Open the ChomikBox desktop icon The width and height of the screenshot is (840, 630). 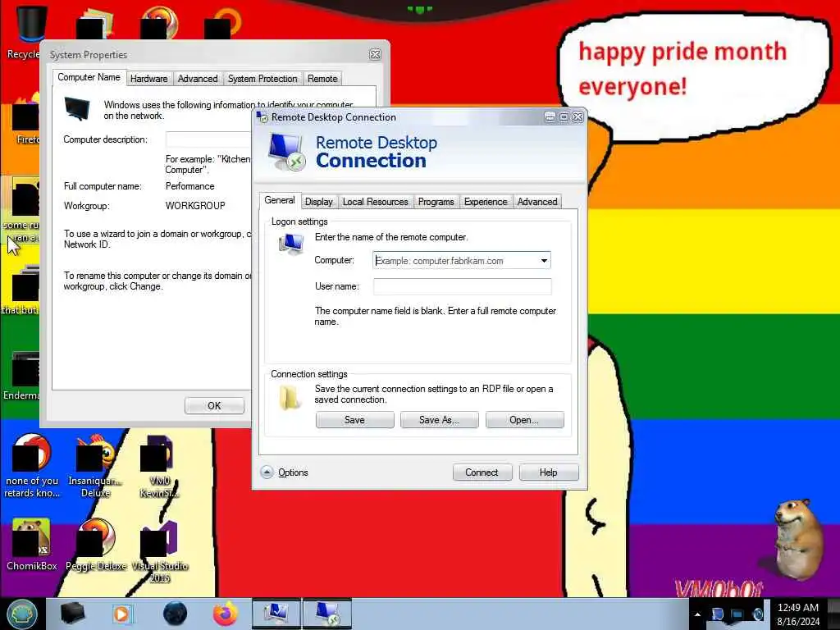pos(31,545)
